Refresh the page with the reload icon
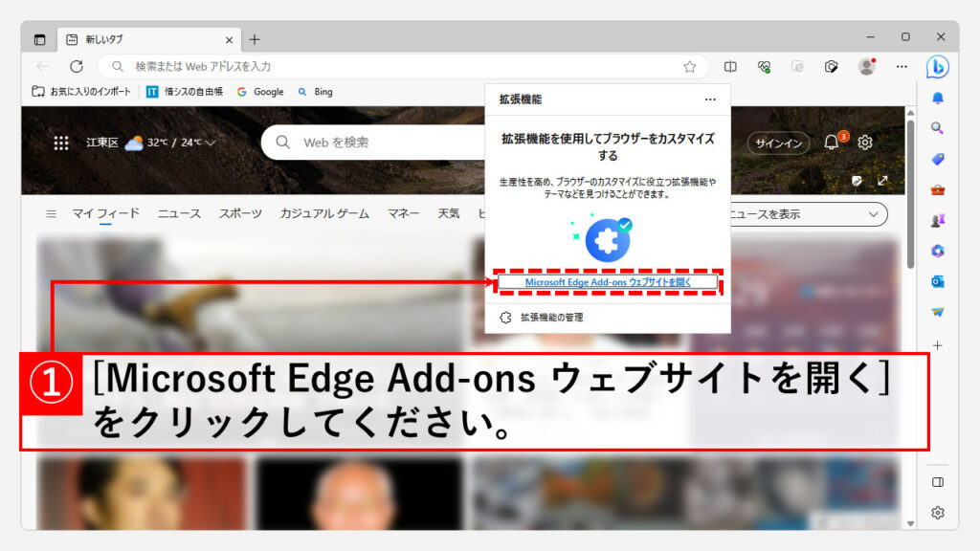 (77, 66)
